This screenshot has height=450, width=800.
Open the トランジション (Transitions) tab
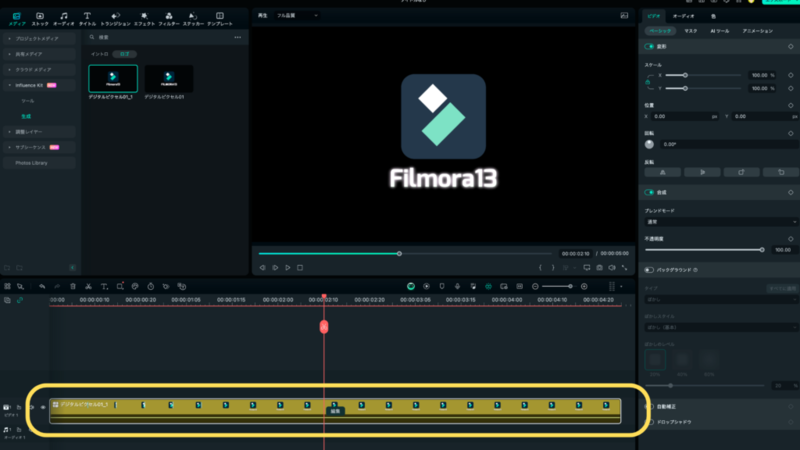(x=115, y=19)
